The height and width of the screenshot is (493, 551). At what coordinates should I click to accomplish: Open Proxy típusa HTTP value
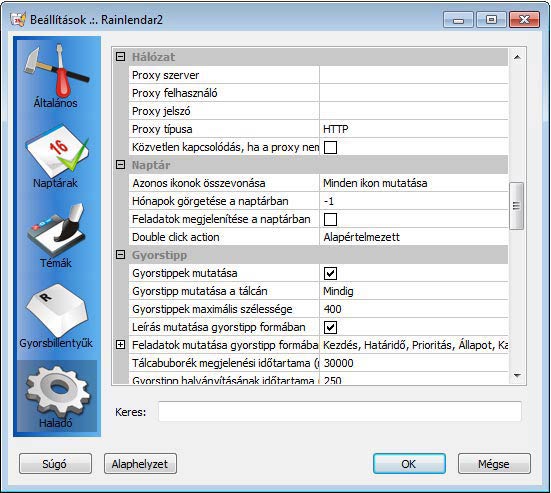(414, 129)
